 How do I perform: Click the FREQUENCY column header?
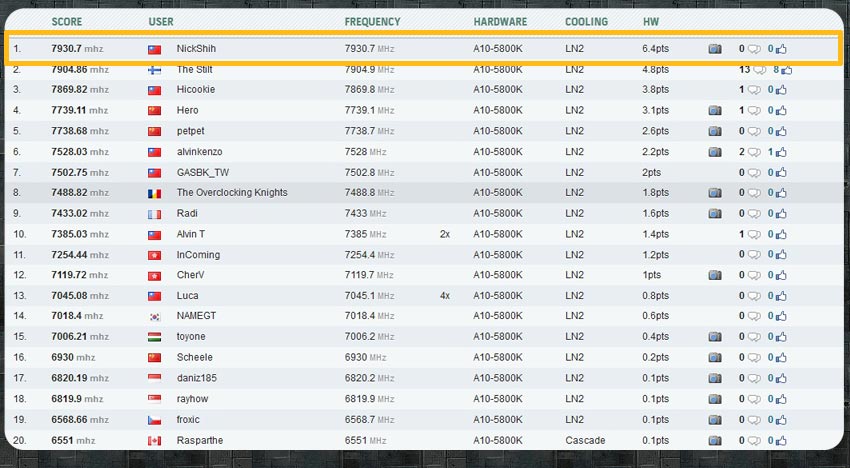point(372,21)
